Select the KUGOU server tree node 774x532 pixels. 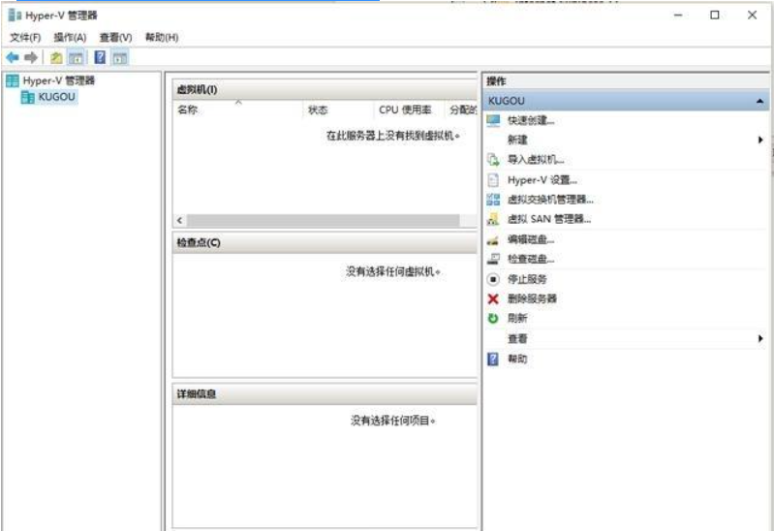57,97
